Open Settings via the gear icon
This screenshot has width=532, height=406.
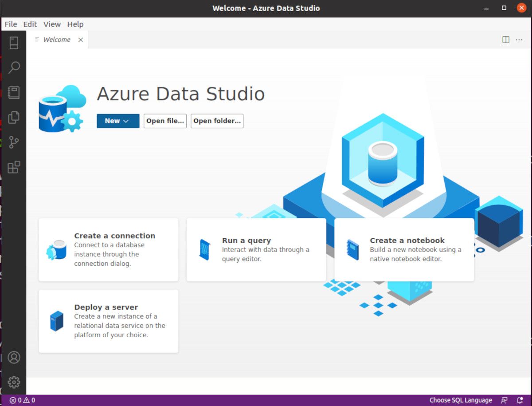click(x=14, y=382)
